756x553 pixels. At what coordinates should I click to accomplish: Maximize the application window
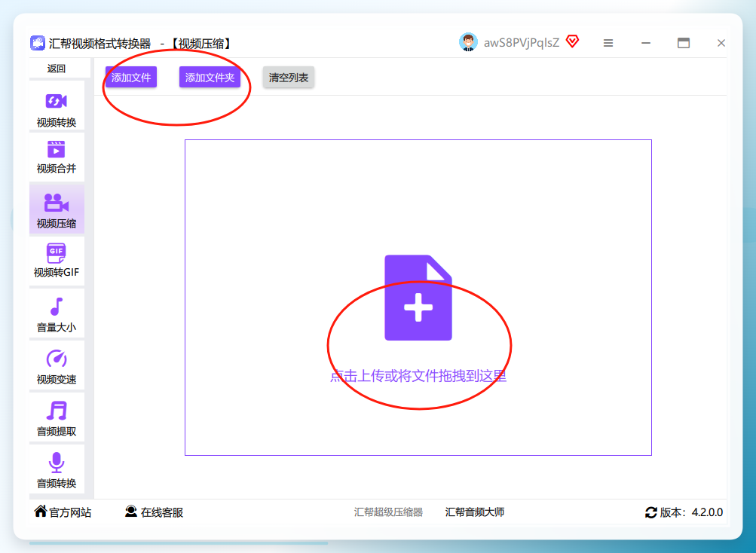684,43
